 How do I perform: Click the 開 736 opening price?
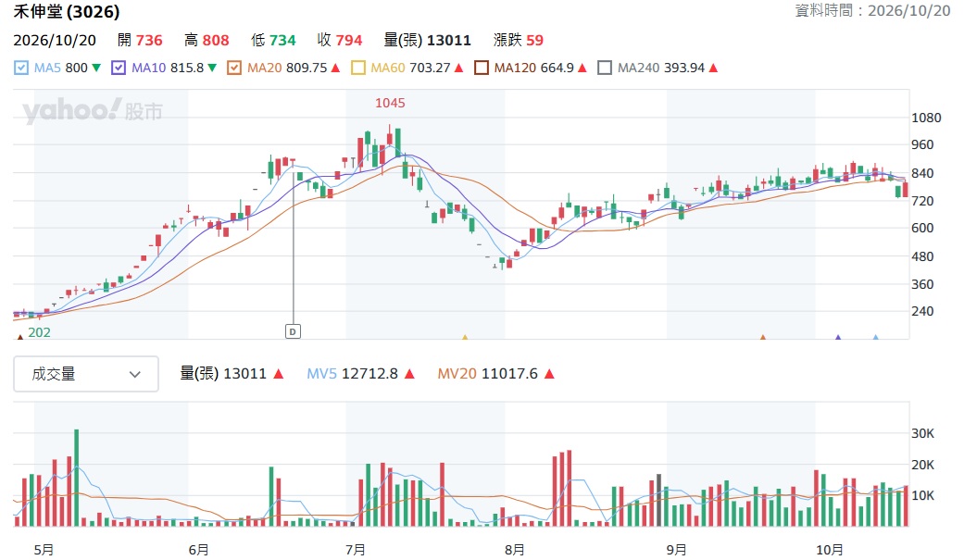point(140,40)
